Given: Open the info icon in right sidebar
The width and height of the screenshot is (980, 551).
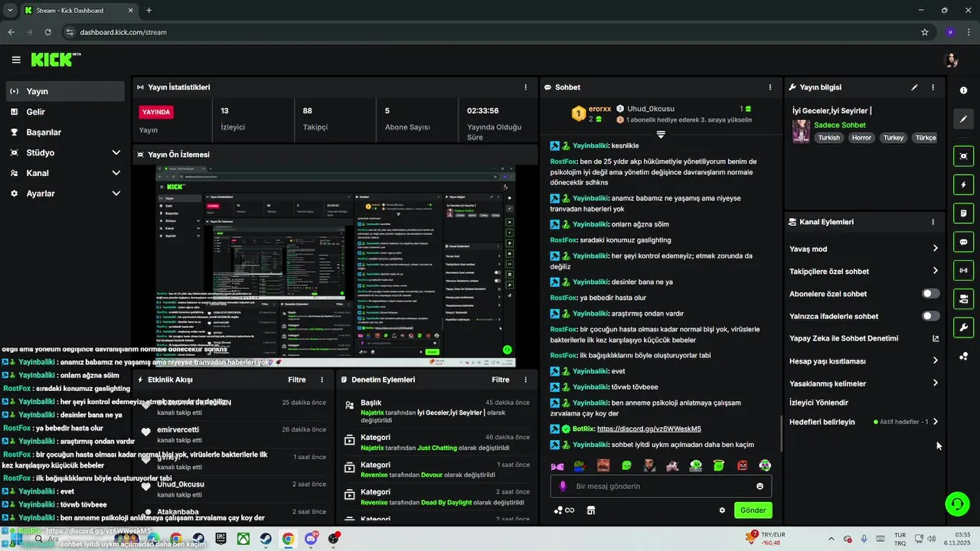Looking at the screenshot, I should pos(963,90).
